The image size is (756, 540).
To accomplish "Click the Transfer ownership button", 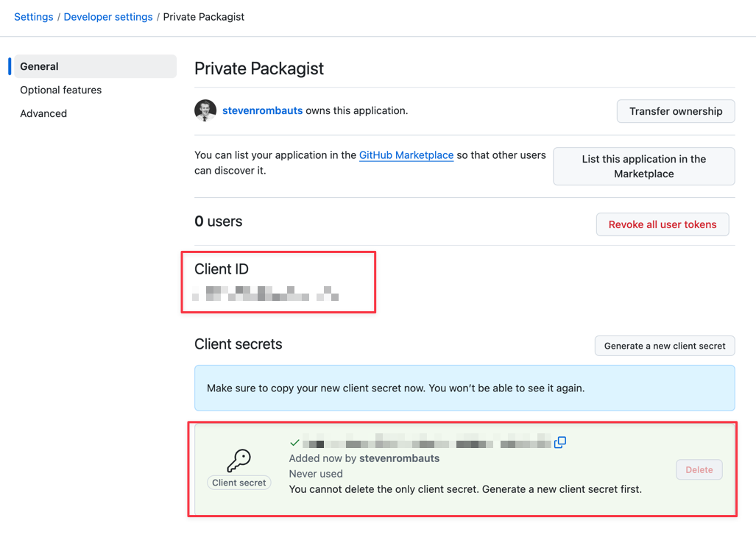I will click(675, 111).
